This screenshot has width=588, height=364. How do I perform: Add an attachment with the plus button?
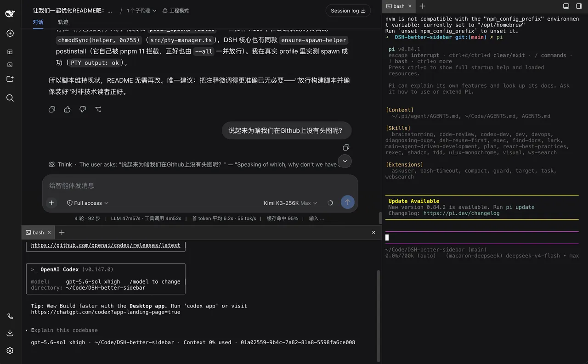(x=51, y=203)
